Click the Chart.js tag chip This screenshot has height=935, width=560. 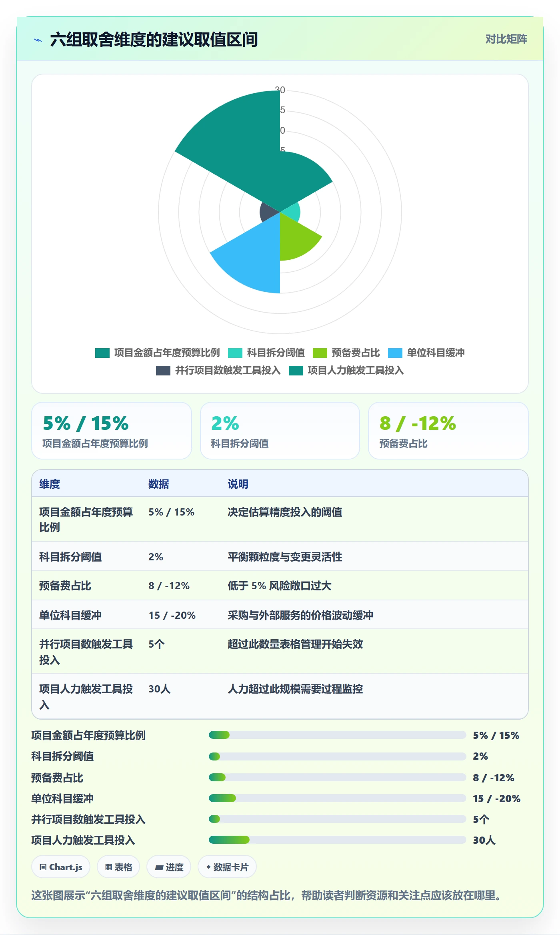tap(61, 867)
